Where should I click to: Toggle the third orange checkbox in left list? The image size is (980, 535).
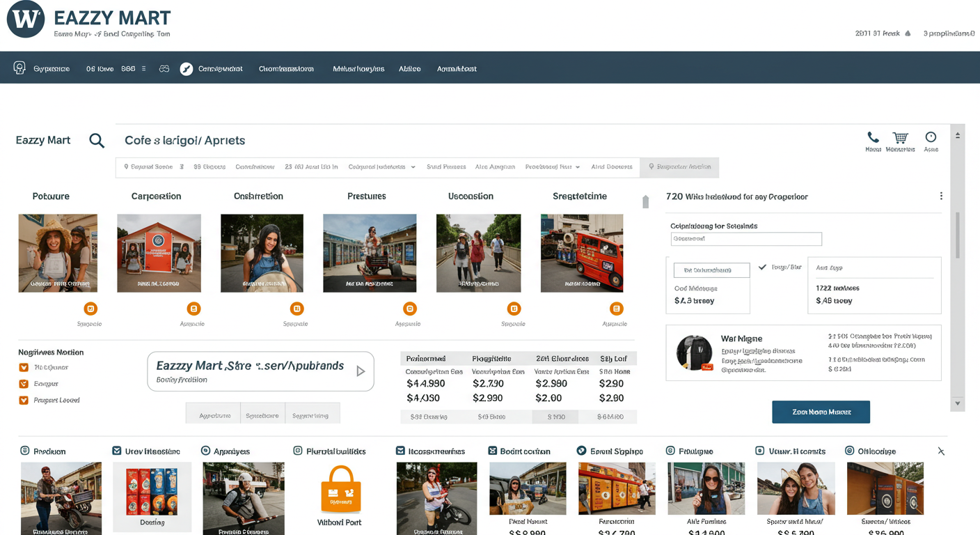pyautogui.click(x=24, y=401)
